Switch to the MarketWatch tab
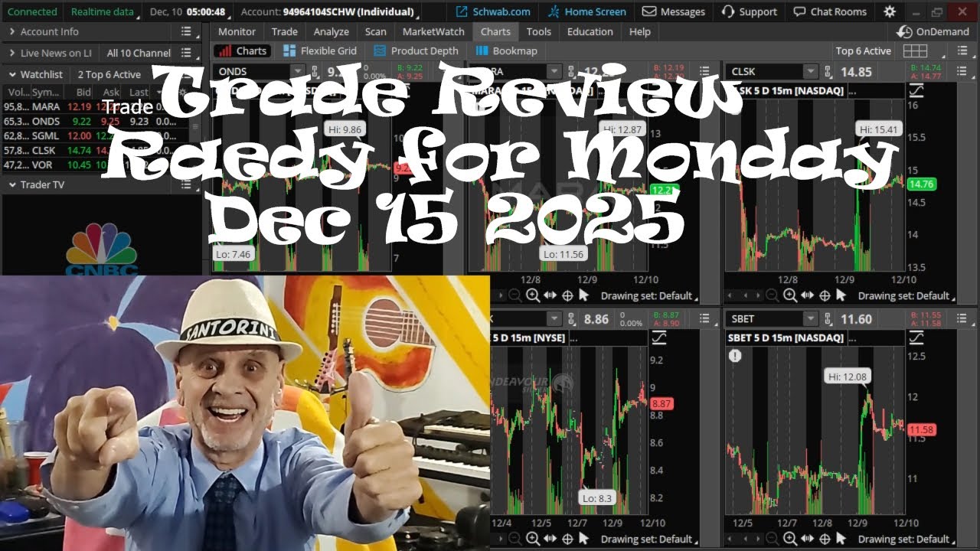Screen dimensions: 980x551 433,31
